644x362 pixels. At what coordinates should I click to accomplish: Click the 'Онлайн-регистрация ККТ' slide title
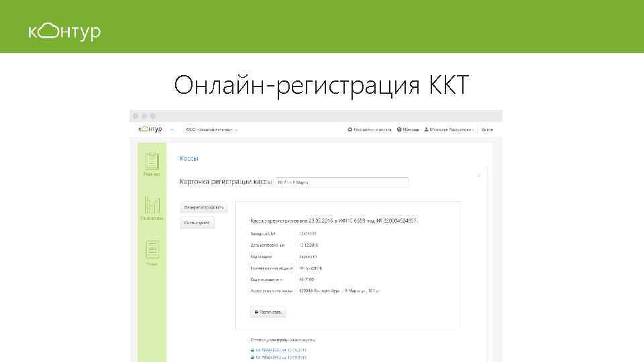pos(321,85)
